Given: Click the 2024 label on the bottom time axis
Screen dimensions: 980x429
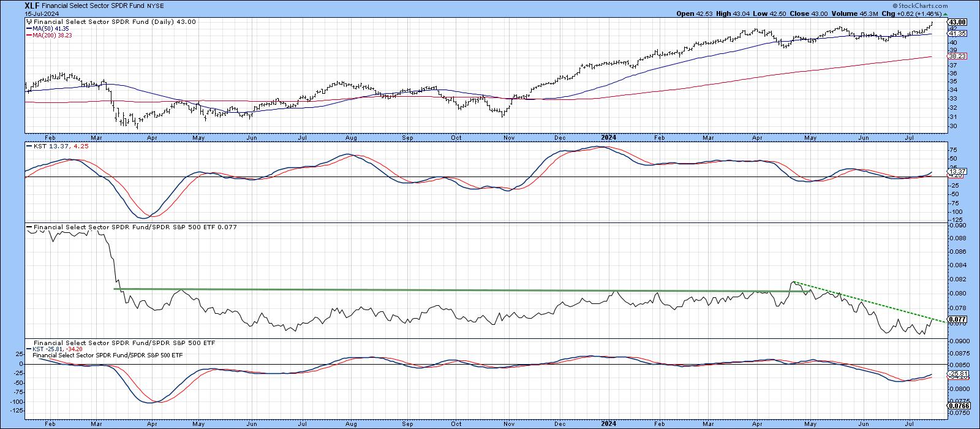Looking at the screenshot, I should [x=608, y=423].
